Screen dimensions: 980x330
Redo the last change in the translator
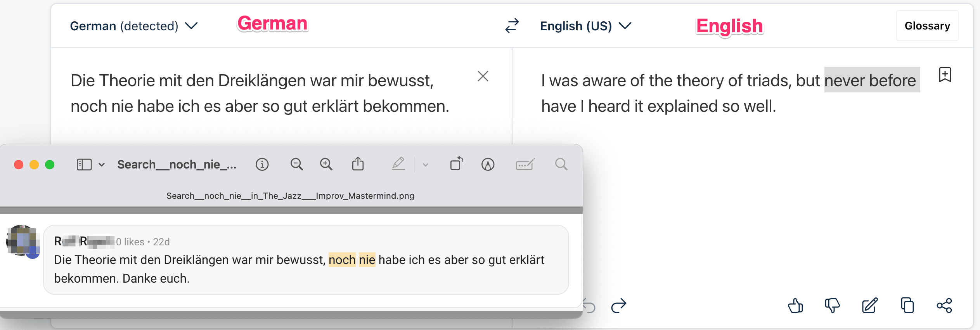[619, 306]
